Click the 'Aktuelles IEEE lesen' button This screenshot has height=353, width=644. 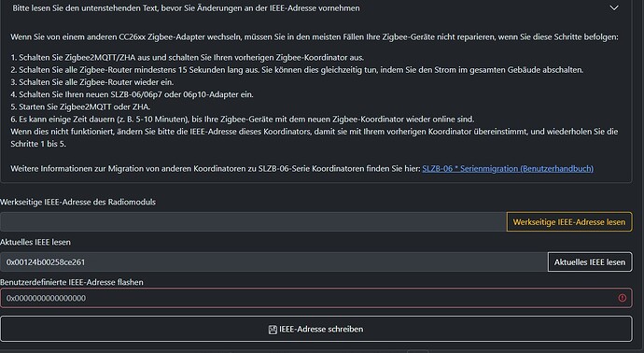tap(590, 262)
